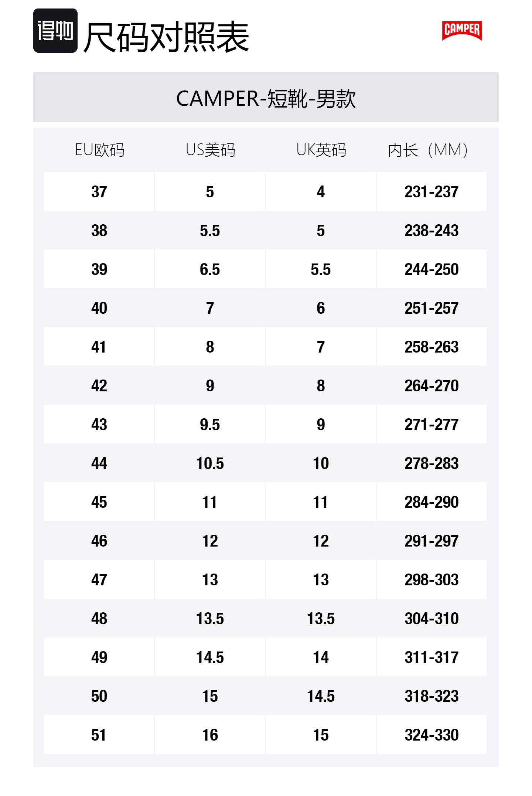Viewport: 532px width, 796px height.
Task: Click the 得物 app logo icon
Action: click(55, 31)
